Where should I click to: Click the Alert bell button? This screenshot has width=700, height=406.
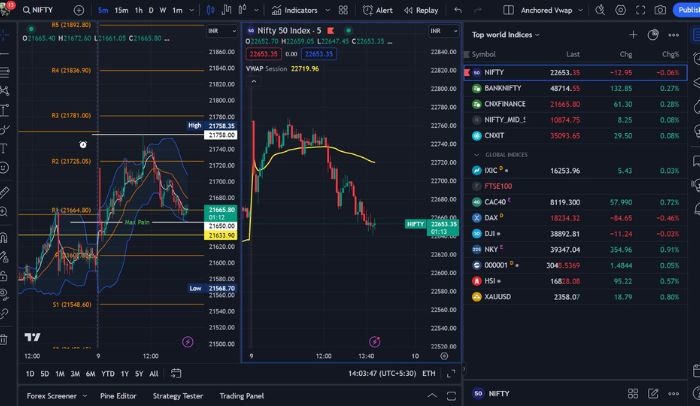(378, 10)
